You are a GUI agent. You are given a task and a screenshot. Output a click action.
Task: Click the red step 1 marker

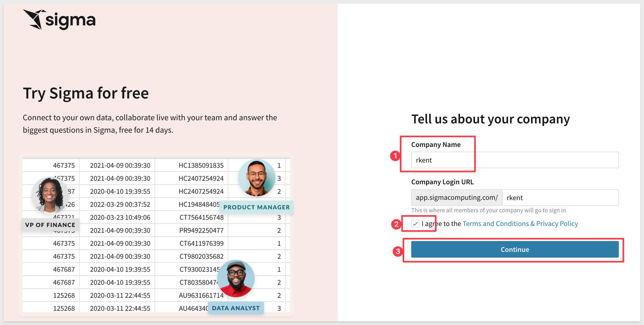coord(395,156)
